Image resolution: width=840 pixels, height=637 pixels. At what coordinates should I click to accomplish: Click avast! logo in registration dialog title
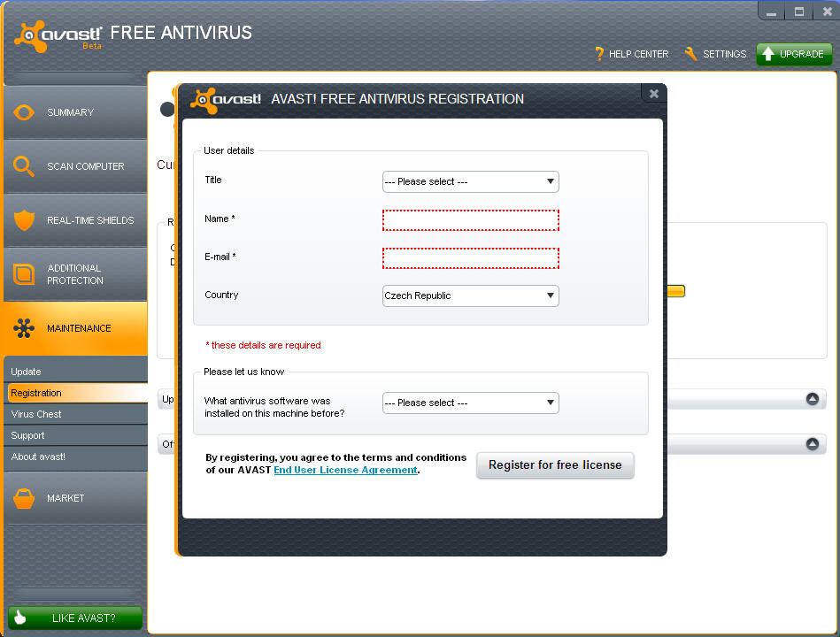(226, 100)
